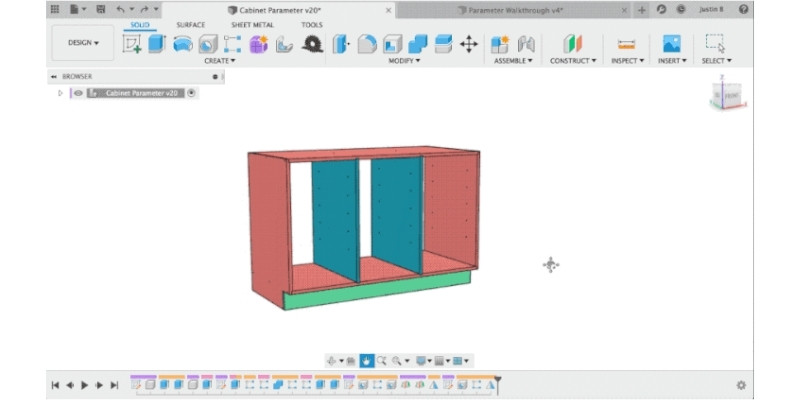Open the DESIGN workspace dropdown
This screenshot has height=400, width=800.
click(x=83, y=43)
